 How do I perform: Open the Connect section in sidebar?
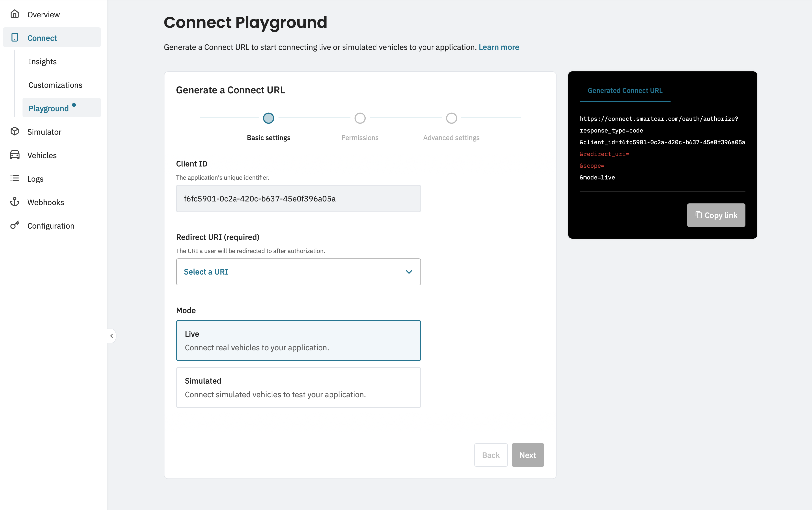[x=52, y=37]
